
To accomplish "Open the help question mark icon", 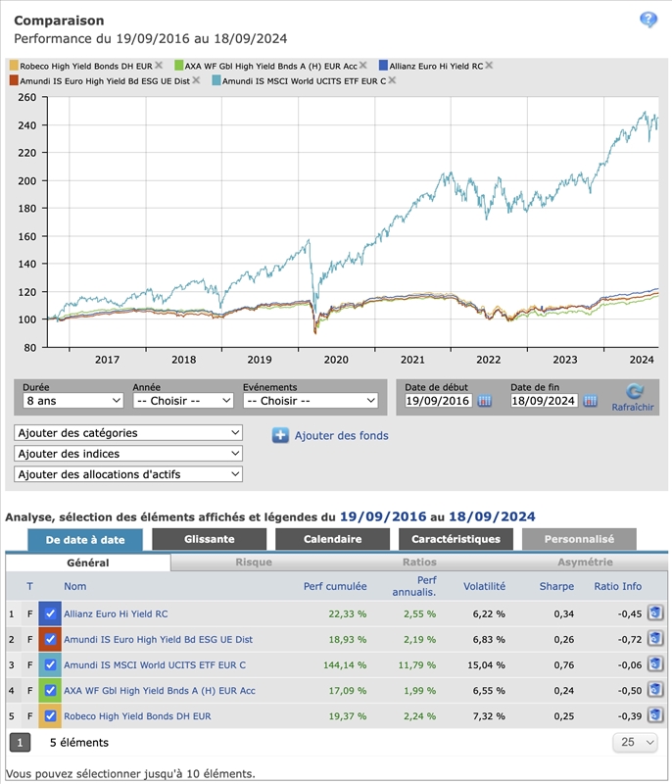I will coord(648,20).
